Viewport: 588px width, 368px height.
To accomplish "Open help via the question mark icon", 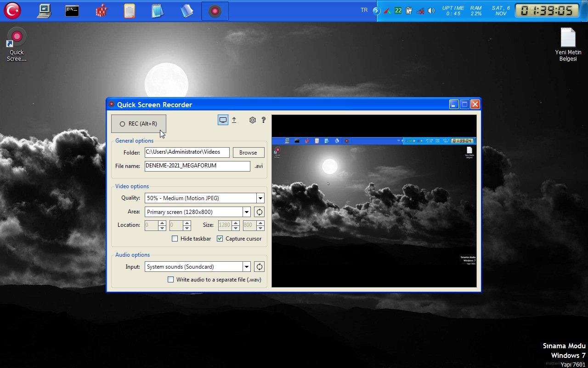I will point(263,120).
